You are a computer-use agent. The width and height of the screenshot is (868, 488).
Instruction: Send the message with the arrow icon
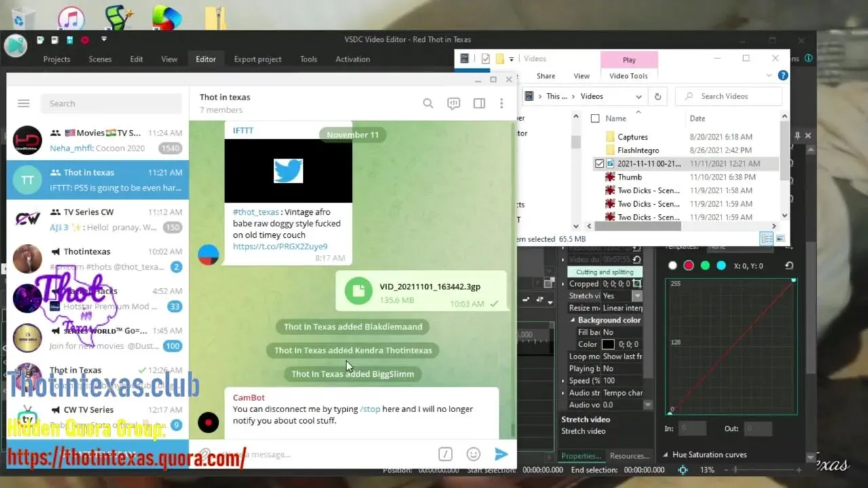(x=501, y=454)
